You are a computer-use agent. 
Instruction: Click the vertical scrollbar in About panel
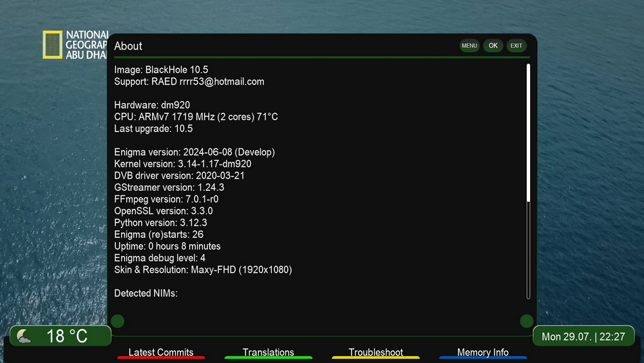point(528,181)
